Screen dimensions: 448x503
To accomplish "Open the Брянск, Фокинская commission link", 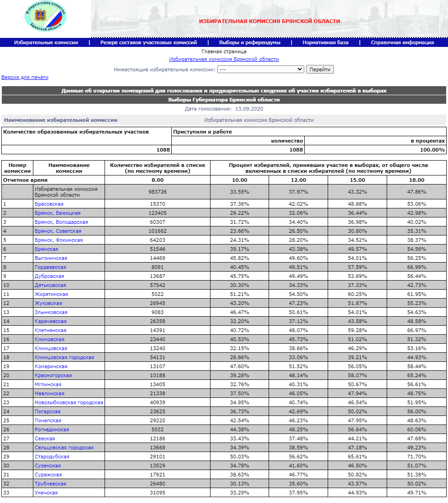I will pyautogui.click(x=59, y=240).
